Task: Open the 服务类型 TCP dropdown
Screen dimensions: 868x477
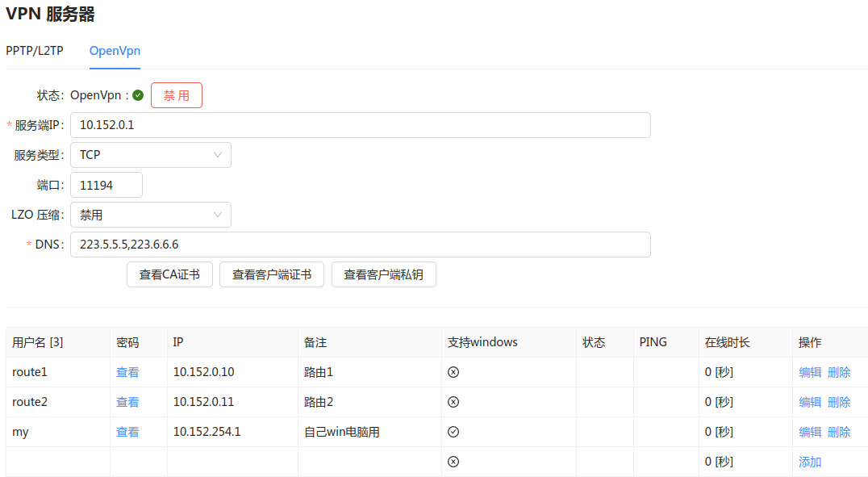Action: click(151, 155)
